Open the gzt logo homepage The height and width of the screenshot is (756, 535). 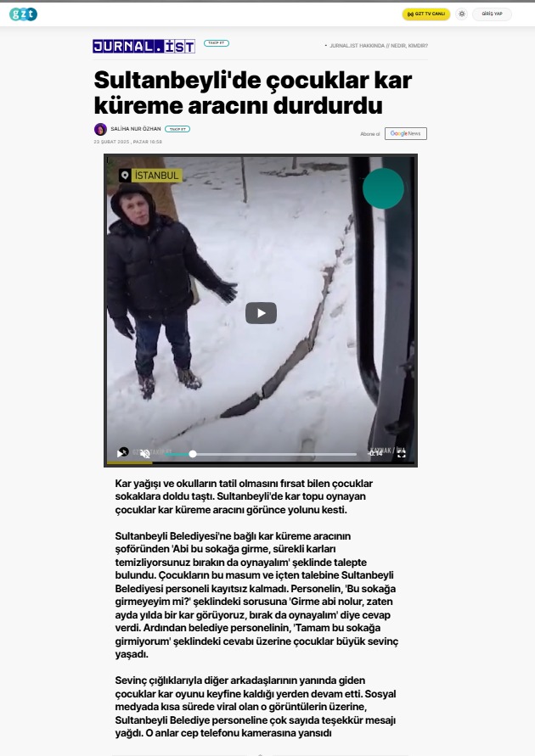click(x=23, y=14)
